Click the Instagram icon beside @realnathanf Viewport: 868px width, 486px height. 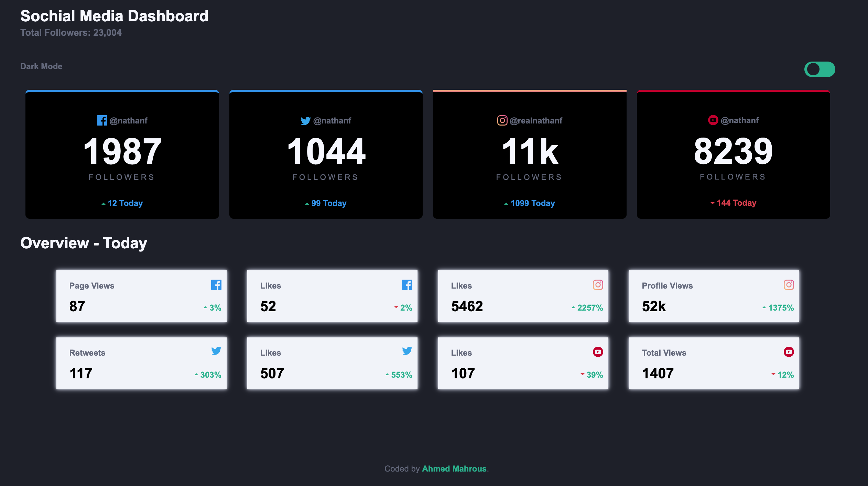click(502, 120)
